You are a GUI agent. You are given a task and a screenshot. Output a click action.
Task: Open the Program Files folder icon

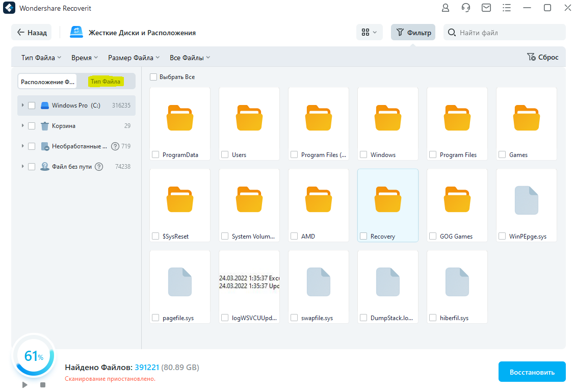pos(457,118)
